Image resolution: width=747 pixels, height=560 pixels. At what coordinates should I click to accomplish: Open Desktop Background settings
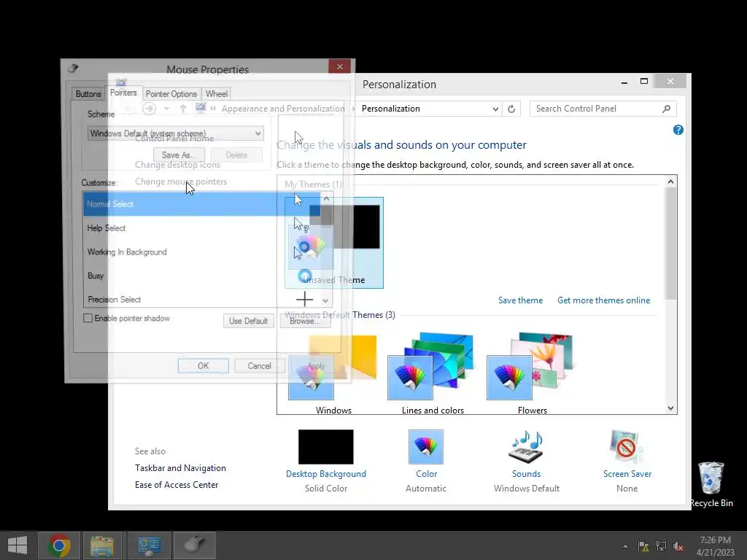(x=326, y=447)
